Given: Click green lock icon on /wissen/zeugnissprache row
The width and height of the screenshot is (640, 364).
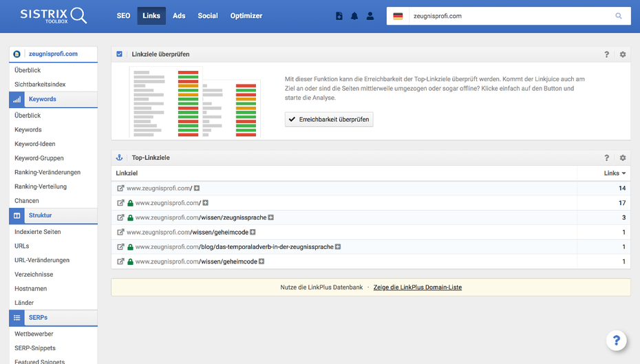Looking at the screenshot, I should click(130, 217).
